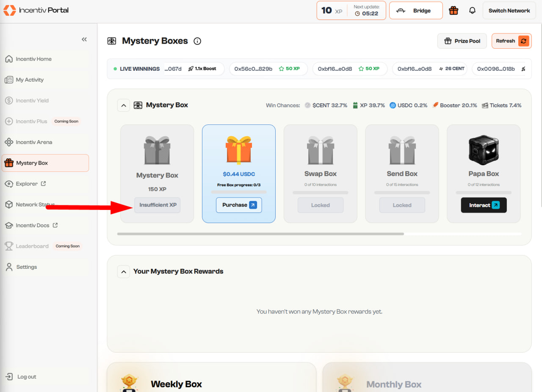
Task: Open notifications bell icon
Action: pos(473,11)
